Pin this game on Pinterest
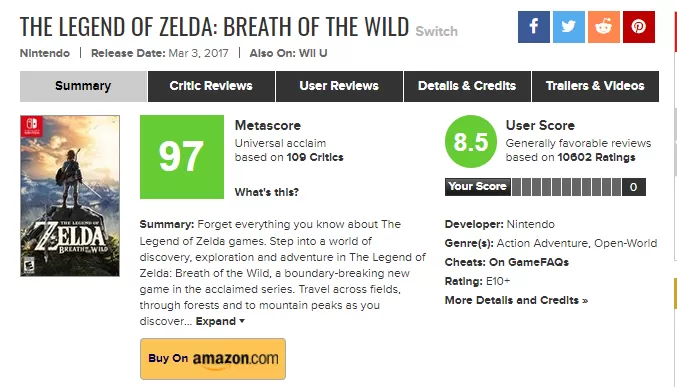Image resolution: width=677 pixels, height=387 pixels. pos(639,27)
